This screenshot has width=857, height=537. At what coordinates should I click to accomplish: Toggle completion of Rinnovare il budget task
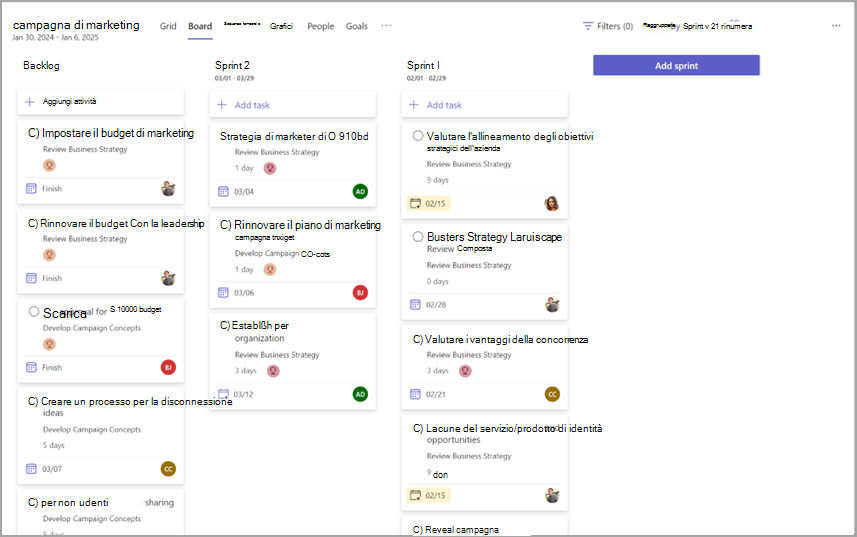[x=33, y=223]
